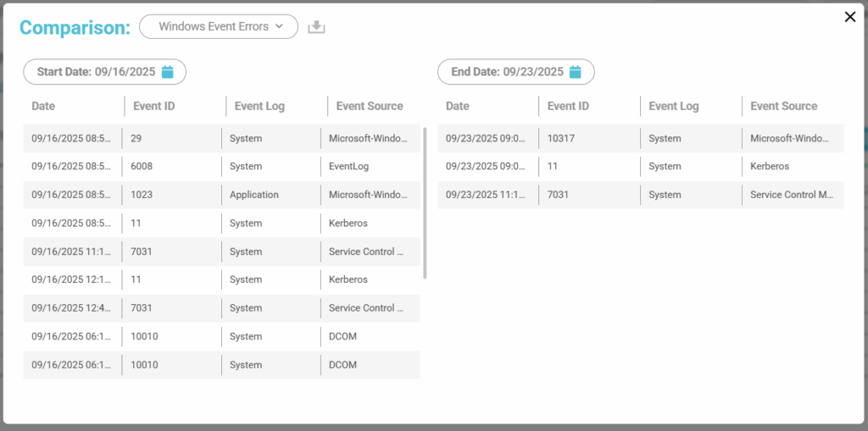This screenshot has width=868, height=431.
Task: Sort left table by Event Source header
Action: (370, 106)
